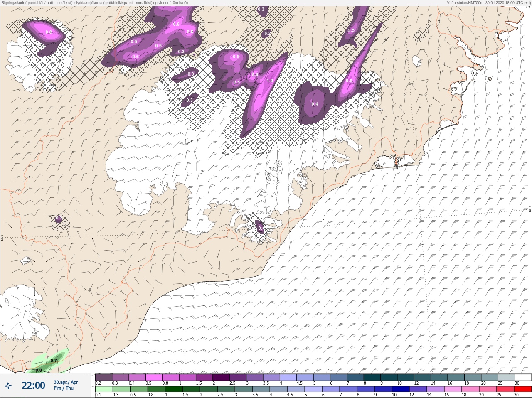Click the 0.1 label on the lower legend scale
Screen dimensions: 532x398
(99, 395)
